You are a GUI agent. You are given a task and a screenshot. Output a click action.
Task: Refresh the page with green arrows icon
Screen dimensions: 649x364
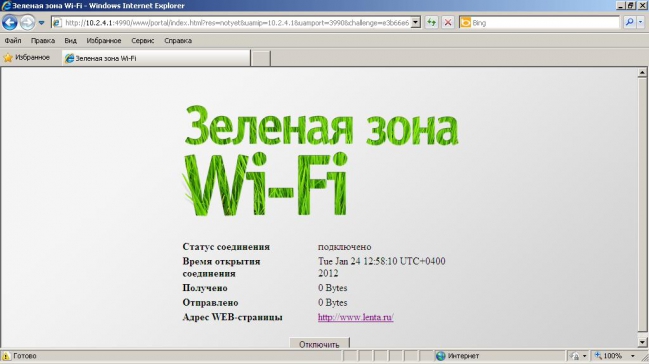[x=431, y=23]
